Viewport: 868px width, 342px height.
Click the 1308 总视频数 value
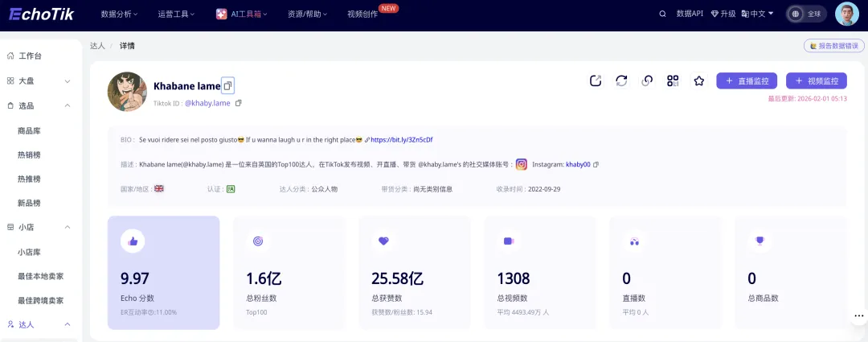514,278
